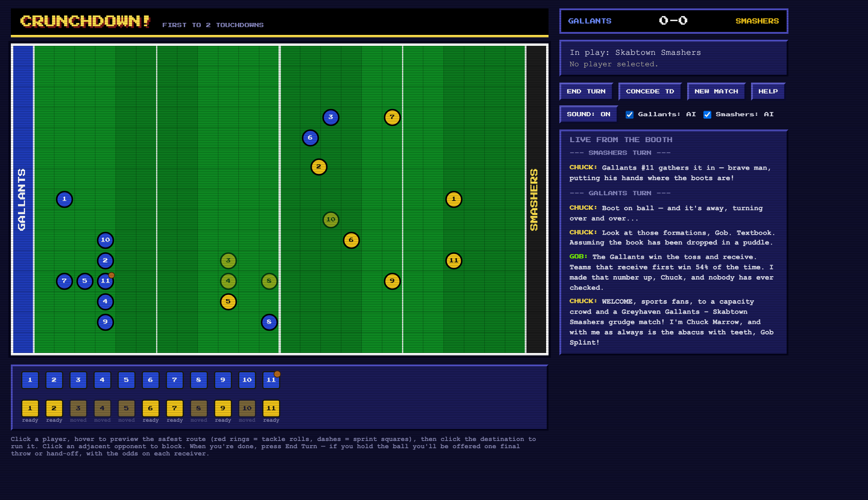Click the End Turn button

coord(586,91)
